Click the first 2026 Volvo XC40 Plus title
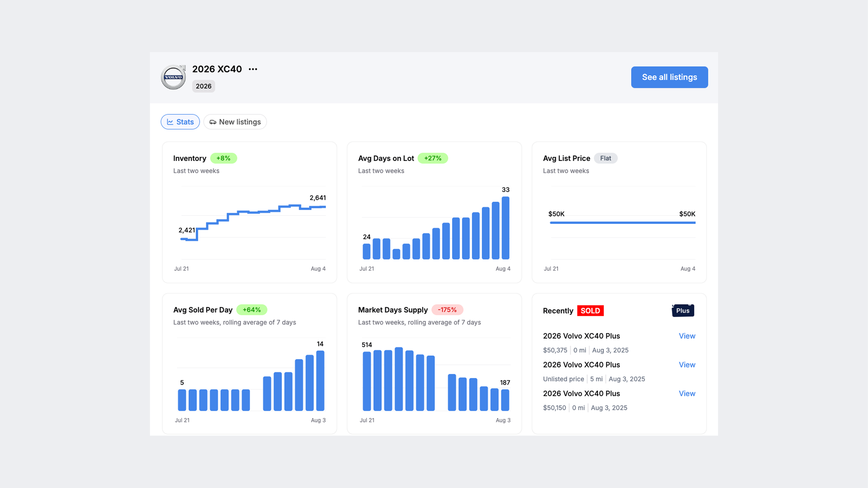The height and width of the screenshot is (488, 868). click(x=581, y=336)
